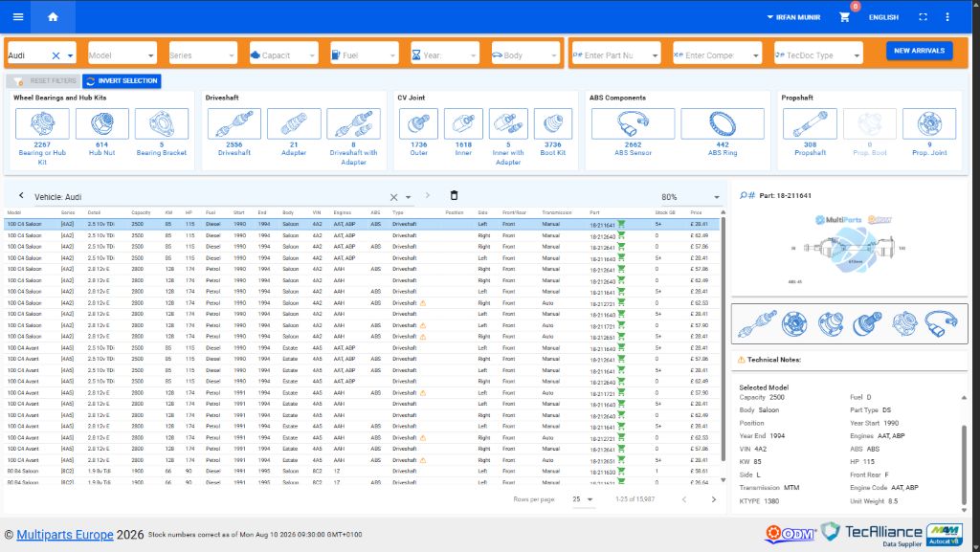Choose the ABS sensor thumbnail in the part panel

pyautogui.click(x=941, y=324)
